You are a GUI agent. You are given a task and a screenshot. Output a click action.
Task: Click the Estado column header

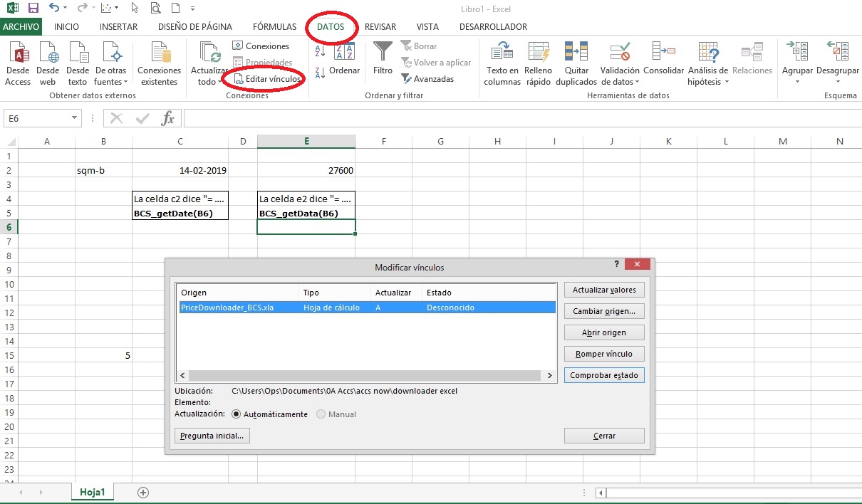tap(488, 293)
